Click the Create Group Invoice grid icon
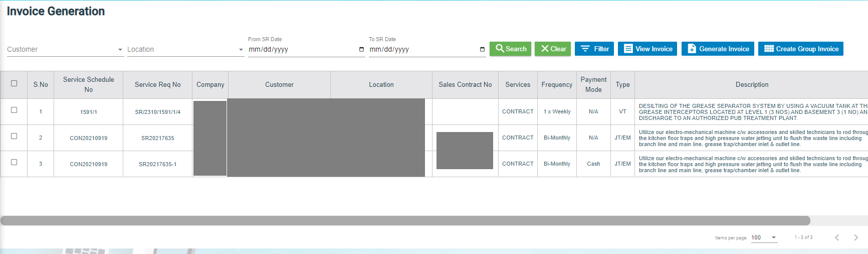This screenshot has width=868, height=254. click(x=769, y=49)
